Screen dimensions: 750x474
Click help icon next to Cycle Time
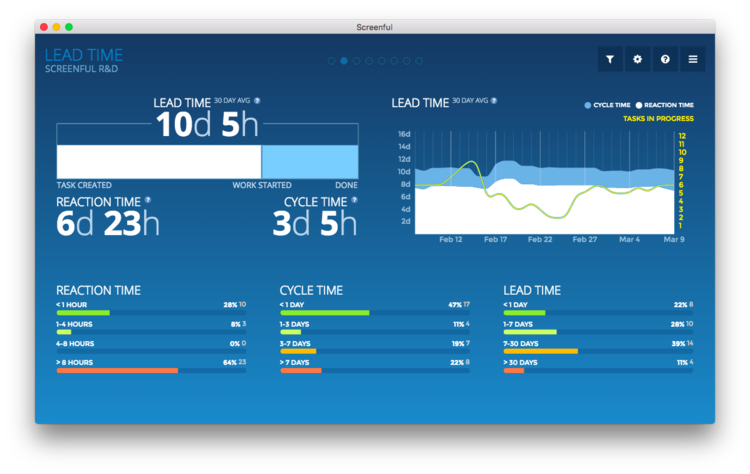click(354, 200)
